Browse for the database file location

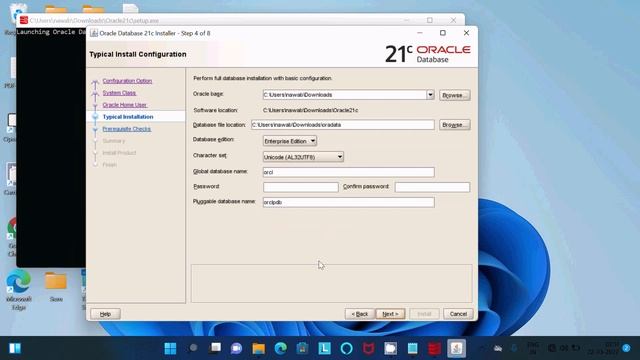455,125
